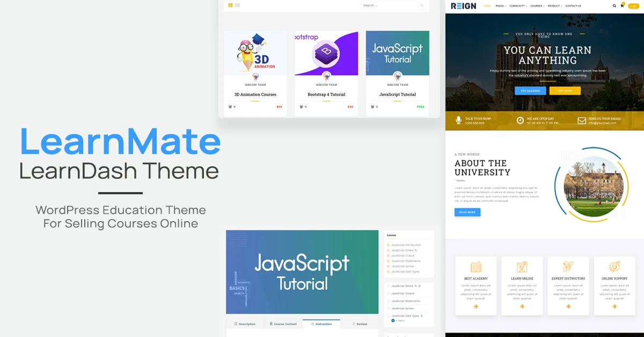
Task: Click Best Academy book icon
Action: [476, 267]
